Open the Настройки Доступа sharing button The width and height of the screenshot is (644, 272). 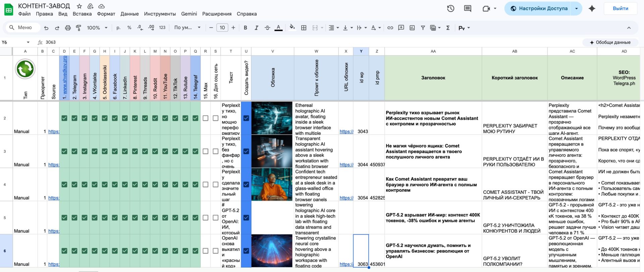(539, 8)
